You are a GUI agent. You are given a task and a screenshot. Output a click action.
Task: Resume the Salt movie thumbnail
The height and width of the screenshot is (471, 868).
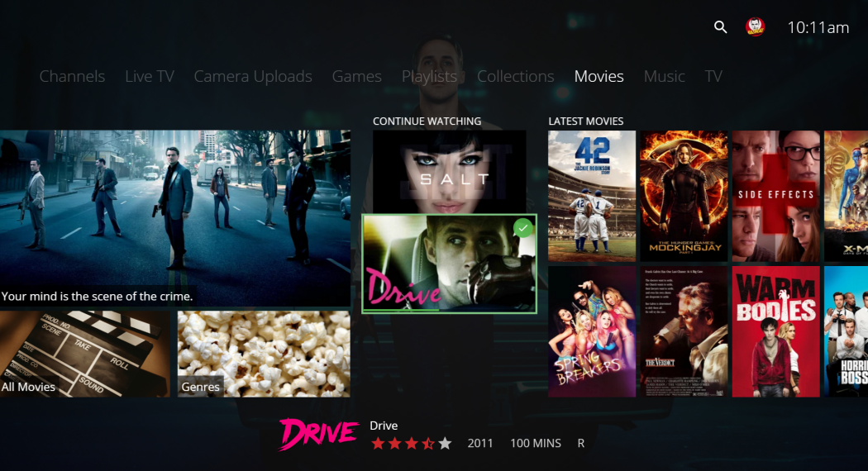(449, 171)
